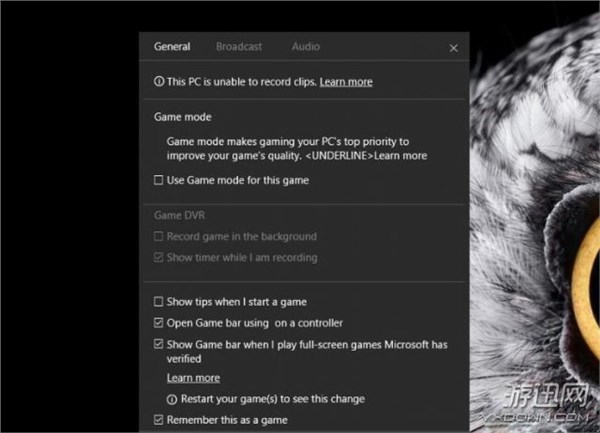This screenshot has width=600, height=433.
Task: Enable Use Game mode for this game
Action: click(x=158, y=180)
